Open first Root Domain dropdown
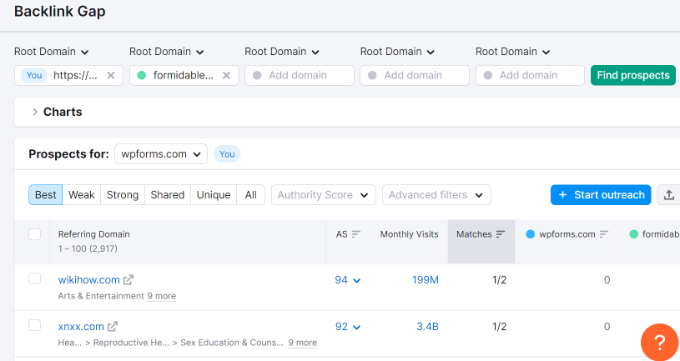 [x=51, y=52]
